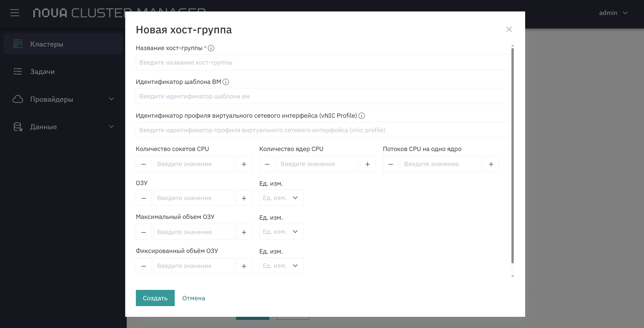Click the Отмена link
Image resolution: width=644 pixels, height=328 pixels.
(194, 298)
